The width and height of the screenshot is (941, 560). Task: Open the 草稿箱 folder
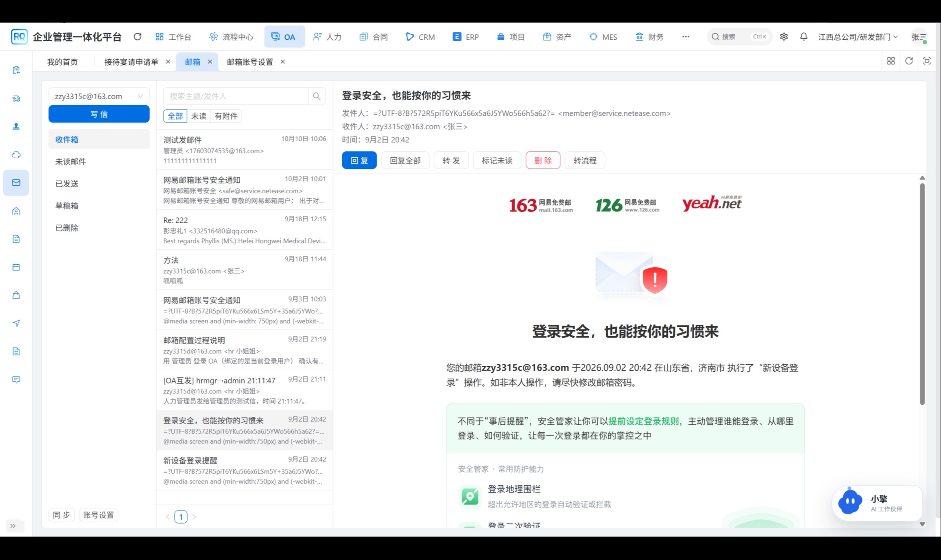[x=99, y=206]
